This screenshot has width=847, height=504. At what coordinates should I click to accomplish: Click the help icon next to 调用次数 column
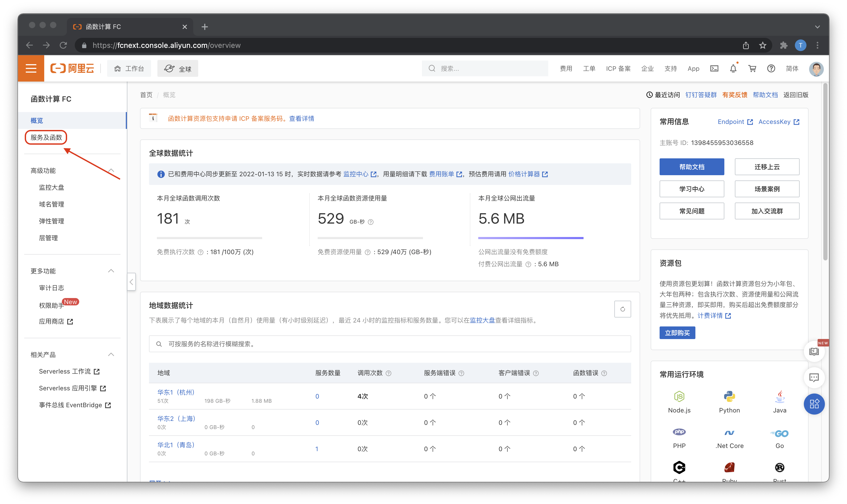click(389, 373)
